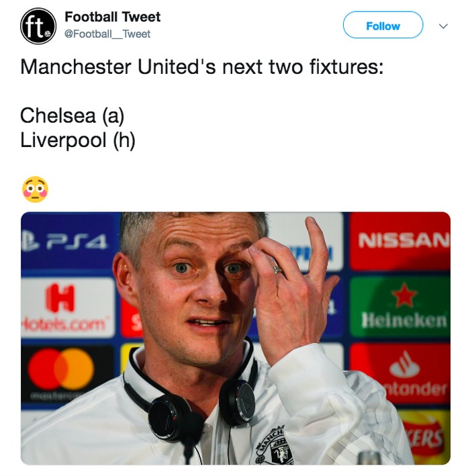Viewport: 470px width, 476px height.
Task: Click the Manchester United crest on jacket
Action: coord(275,446)
